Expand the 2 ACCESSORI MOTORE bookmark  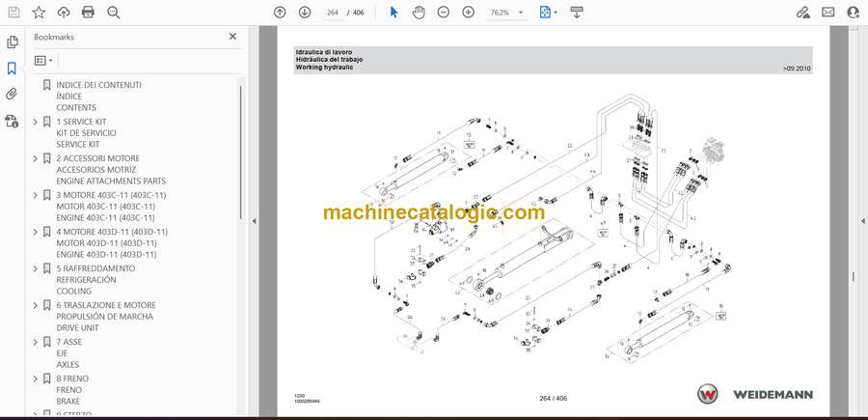pos(36,158)
